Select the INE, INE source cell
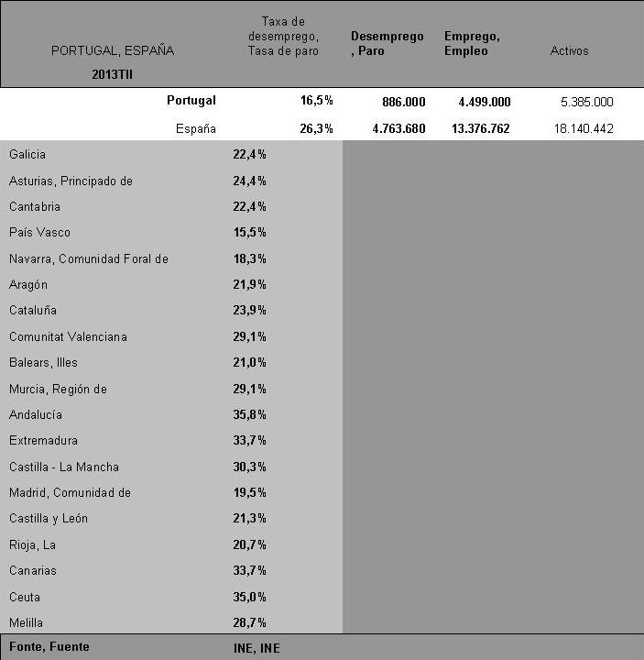 coord(257,648)
